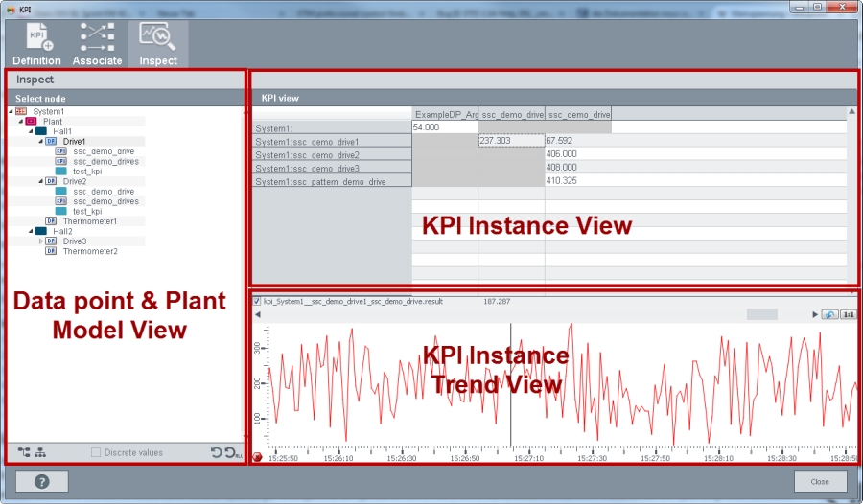Click the tree structure view icon
863x504 pixels.
24,452
